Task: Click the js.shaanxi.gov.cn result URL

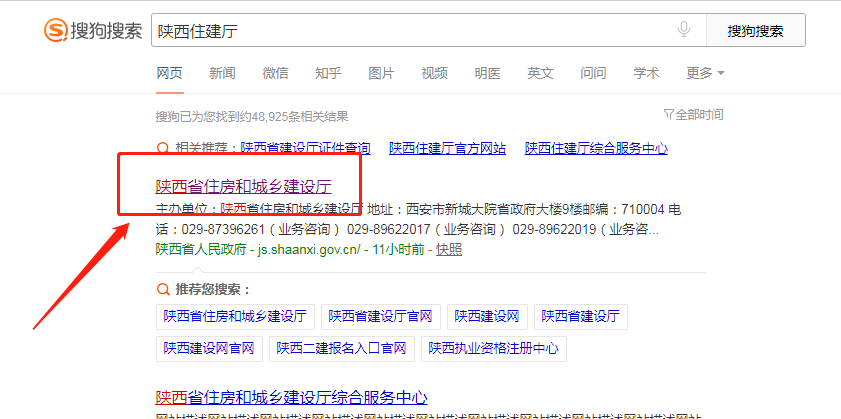Action: tap(311, 249)
